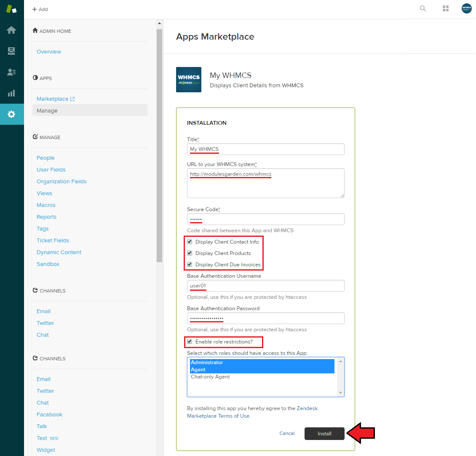Open the user profile avatar
Image resolution: width=476 pixels, height=456 pixels.
pos(466,8)
